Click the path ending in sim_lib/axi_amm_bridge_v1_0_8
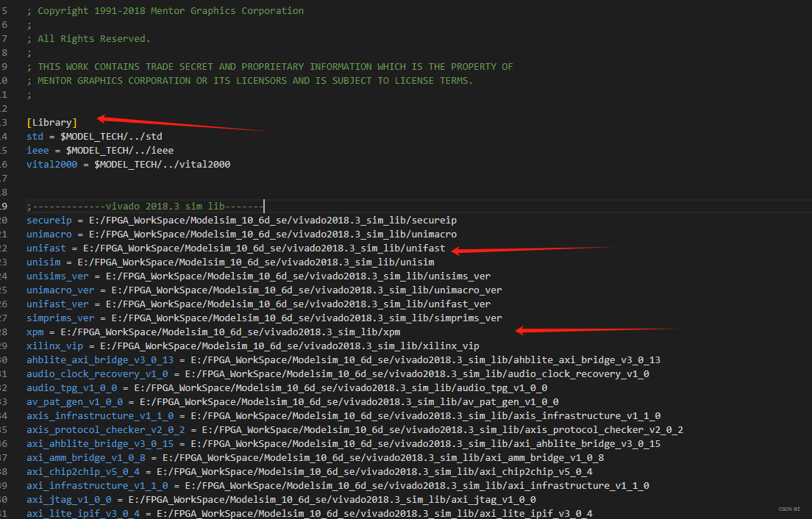The image size is (812, 519). (383, 458)
